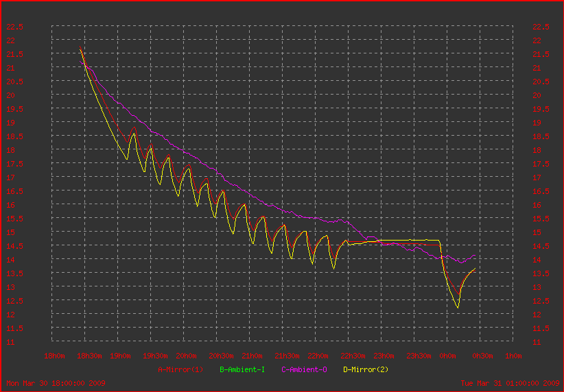Select the 16.5 label on the right axis
This screenshot has height=392, width=564.
click(541, 191)
